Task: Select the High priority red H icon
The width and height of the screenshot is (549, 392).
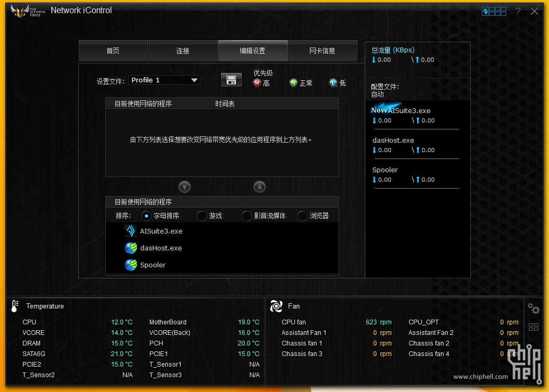Action: (x=257, y=83)
